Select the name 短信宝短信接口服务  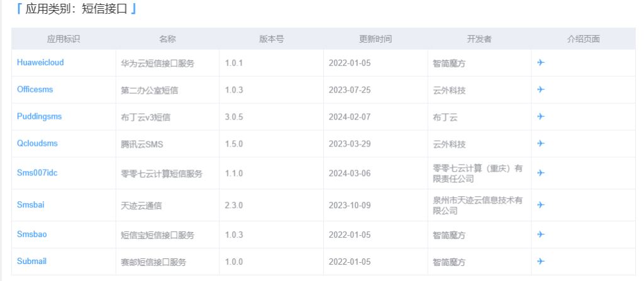click(158, 235)
